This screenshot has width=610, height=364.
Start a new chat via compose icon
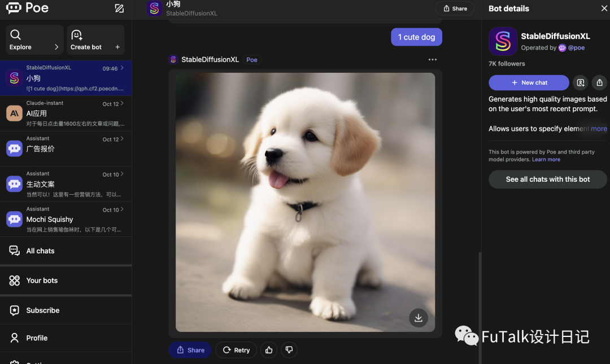coord(119,8)
